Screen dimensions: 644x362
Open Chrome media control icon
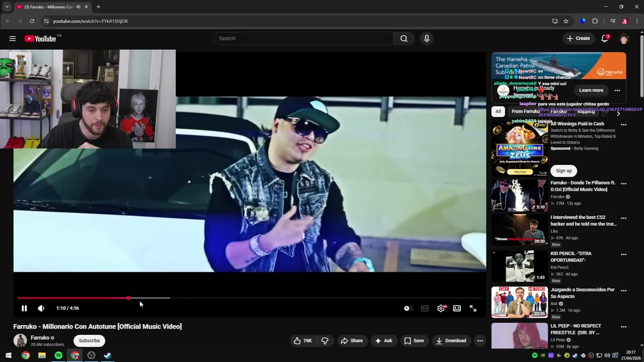[x=613, y=21]
